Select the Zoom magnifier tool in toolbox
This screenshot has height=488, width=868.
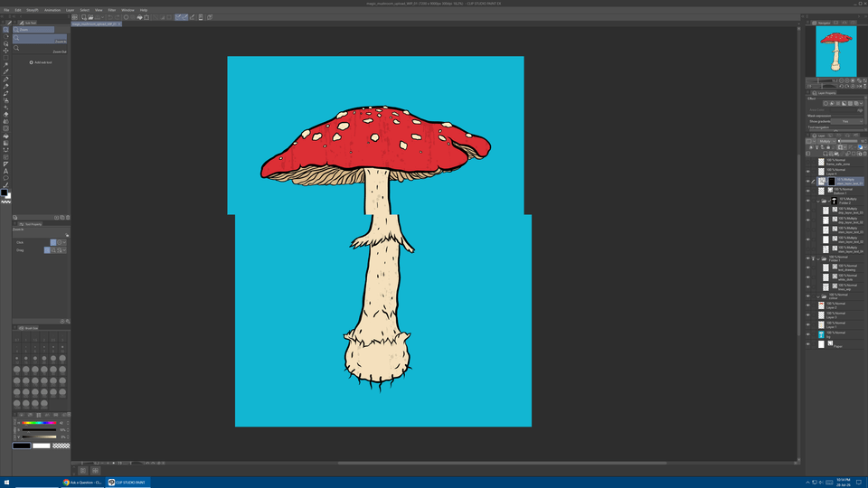[x=6, y=29]
